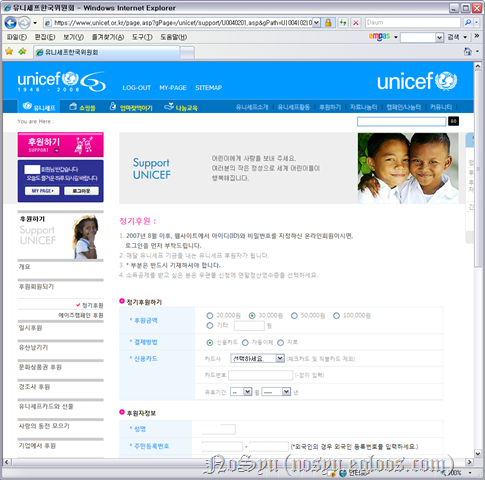The width and height of the screenshot is (485, 480).
Task: Click the 나눔교육 hand icon
Action: tap(169, 106)
